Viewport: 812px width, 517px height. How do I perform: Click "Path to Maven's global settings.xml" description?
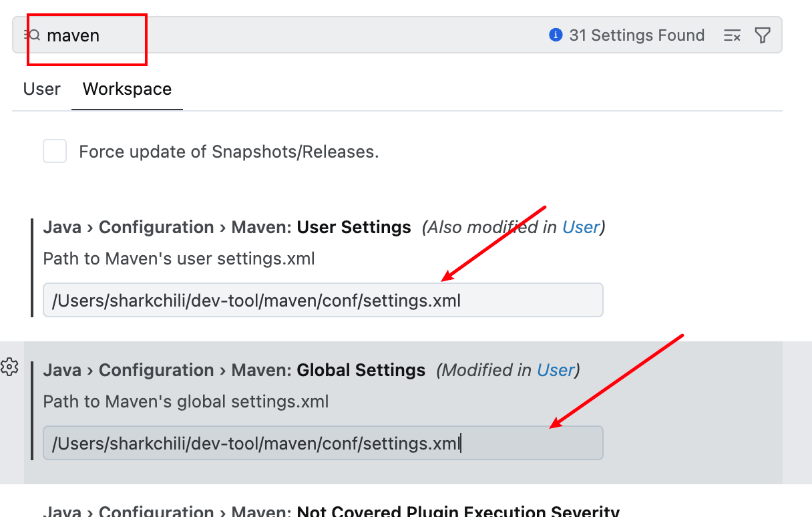pyautogui.click(x=186, y=401)
